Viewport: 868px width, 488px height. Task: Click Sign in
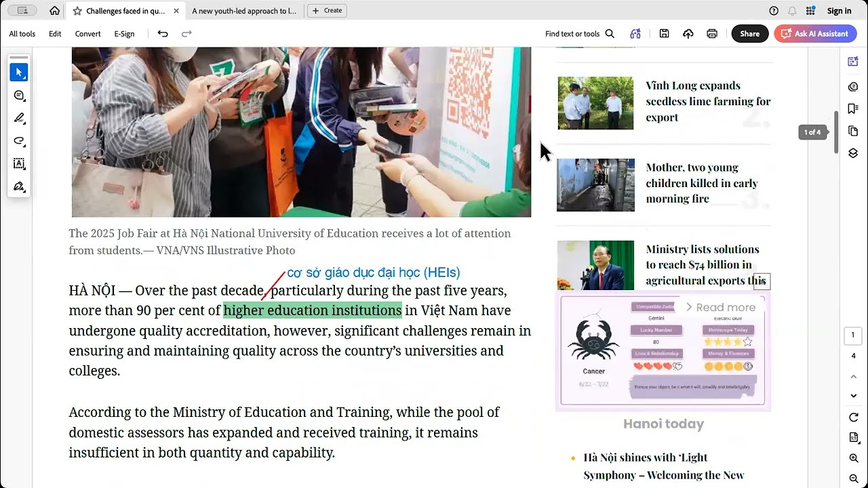(x=839, y=11)
